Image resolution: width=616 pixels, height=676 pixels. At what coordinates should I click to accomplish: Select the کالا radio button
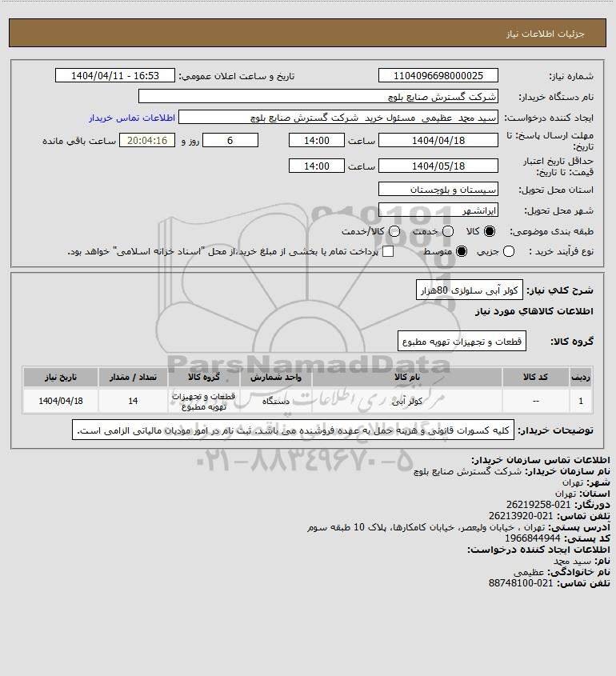click(490, 231)
